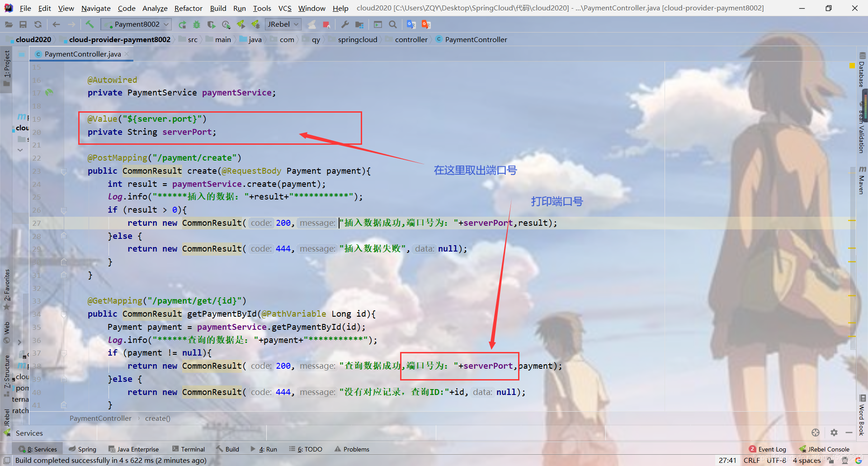
Task: Open the Maven side panel
Action: tap(862, 181)
